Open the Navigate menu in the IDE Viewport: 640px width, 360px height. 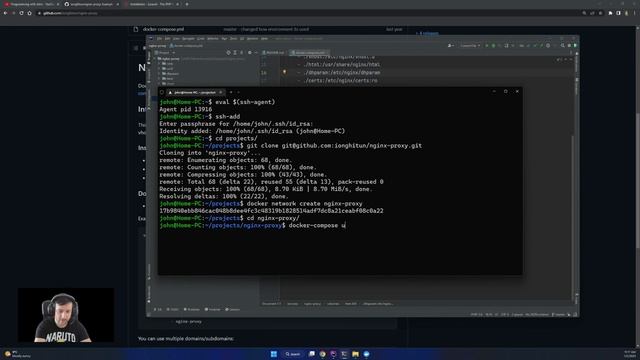[188, 39]
